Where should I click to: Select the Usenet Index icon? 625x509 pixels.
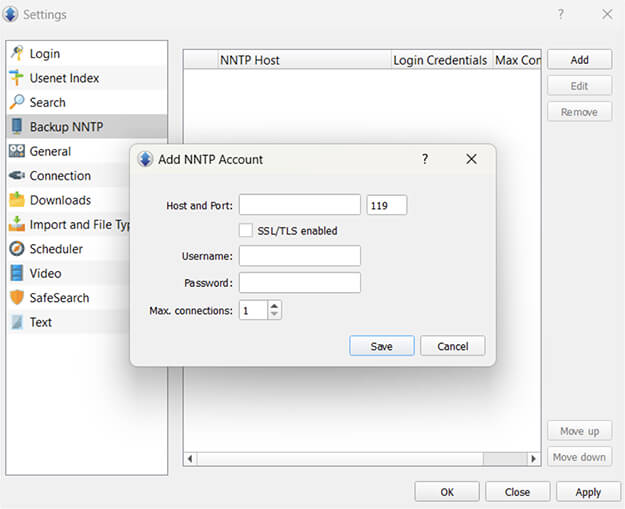pyautogui.click(x=17, y=78)
